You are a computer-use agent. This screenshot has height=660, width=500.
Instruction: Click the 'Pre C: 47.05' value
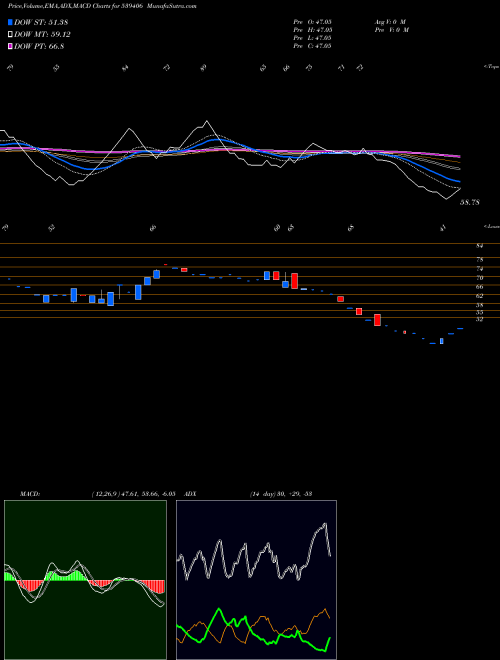tap(313, 46)
